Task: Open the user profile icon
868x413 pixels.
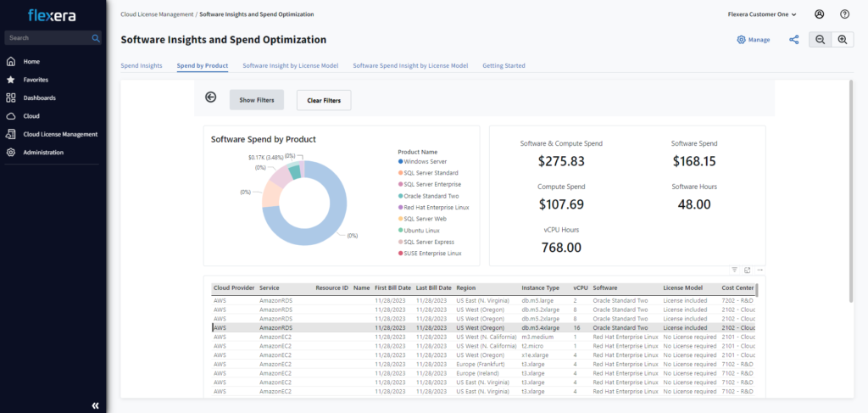Action: click(820, 14)
